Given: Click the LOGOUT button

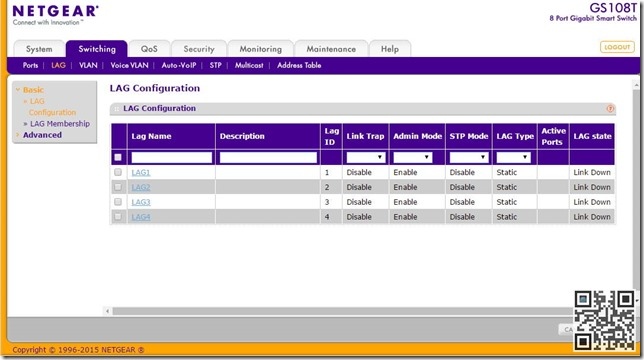Looking at the screenshot, I should click(x=617, y=47).
